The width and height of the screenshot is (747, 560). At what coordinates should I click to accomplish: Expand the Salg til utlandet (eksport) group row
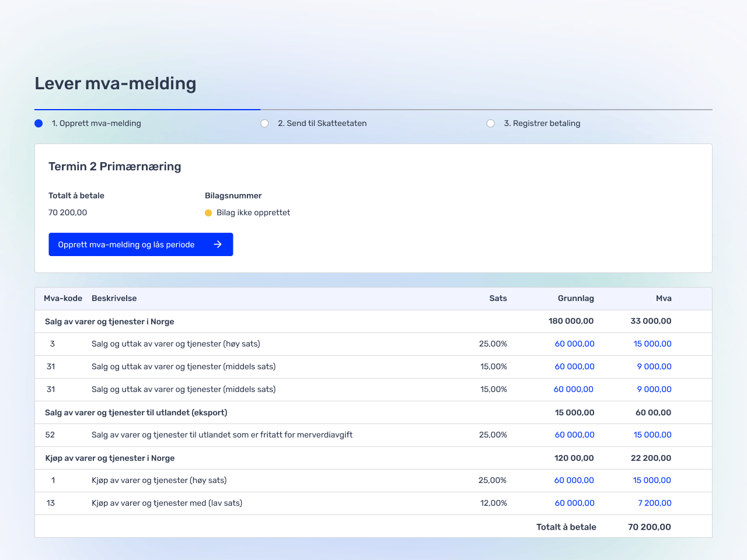click(x=136, y=412)
